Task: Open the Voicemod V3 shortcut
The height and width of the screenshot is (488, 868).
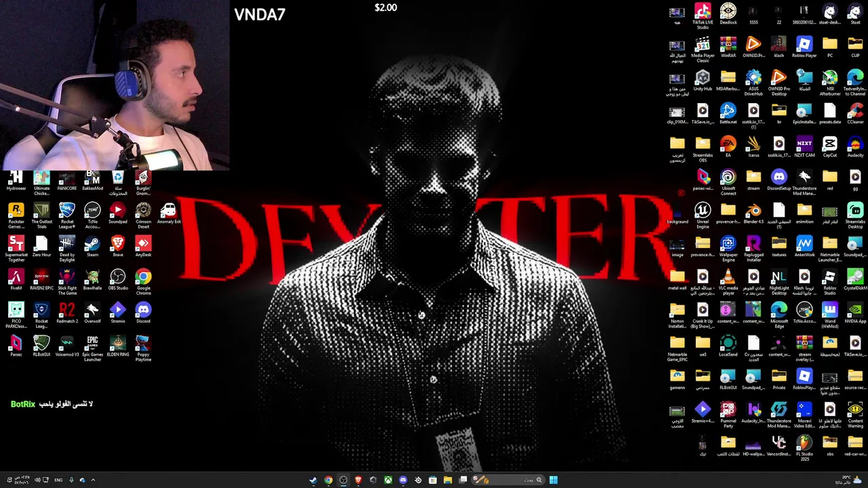Action: pos(67,346)
